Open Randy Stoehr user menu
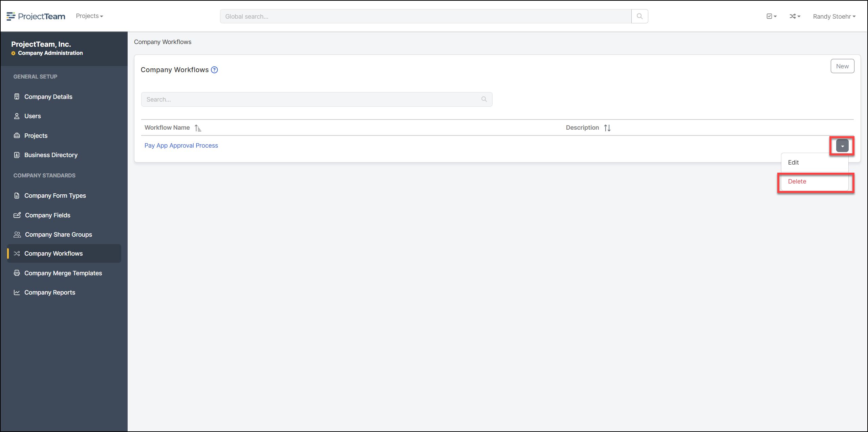Viewport: 868px width, 432px height. (x=834, y=16)
